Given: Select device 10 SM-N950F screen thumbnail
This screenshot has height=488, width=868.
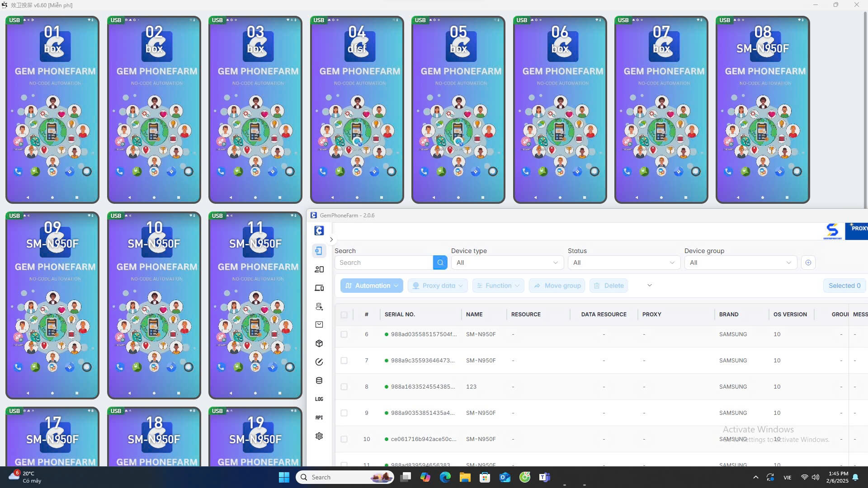Looking at the screenshot, I should click(x=154, y=305).
